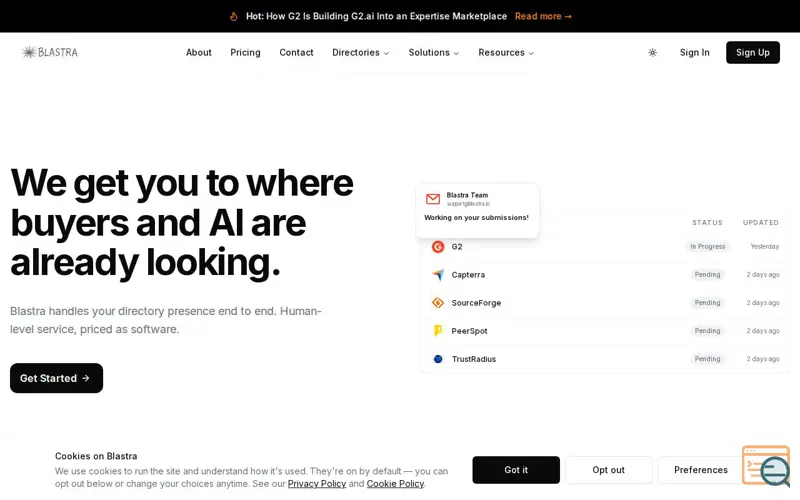Image resolution: width=800 pixels, height=500 pixels.
Task: Open the Pricing page
Action: (245, 53)
